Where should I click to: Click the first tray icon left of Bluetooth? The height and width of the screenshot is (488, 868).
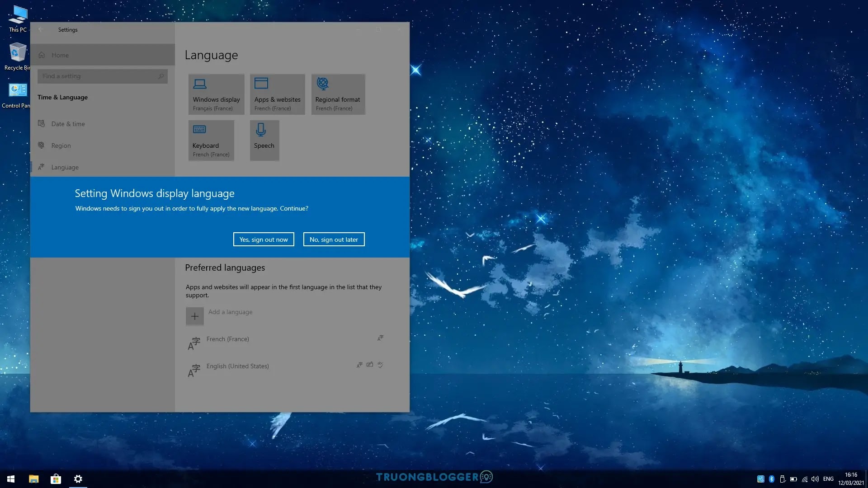click(x=761, y=479)
